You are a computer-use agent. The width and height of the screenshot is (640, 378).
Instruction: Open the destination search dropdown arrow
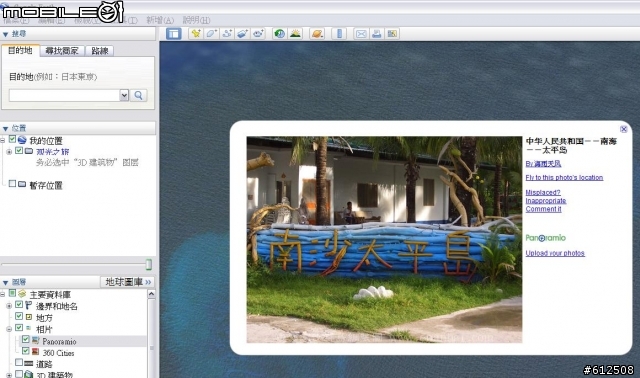click(124, 96)
